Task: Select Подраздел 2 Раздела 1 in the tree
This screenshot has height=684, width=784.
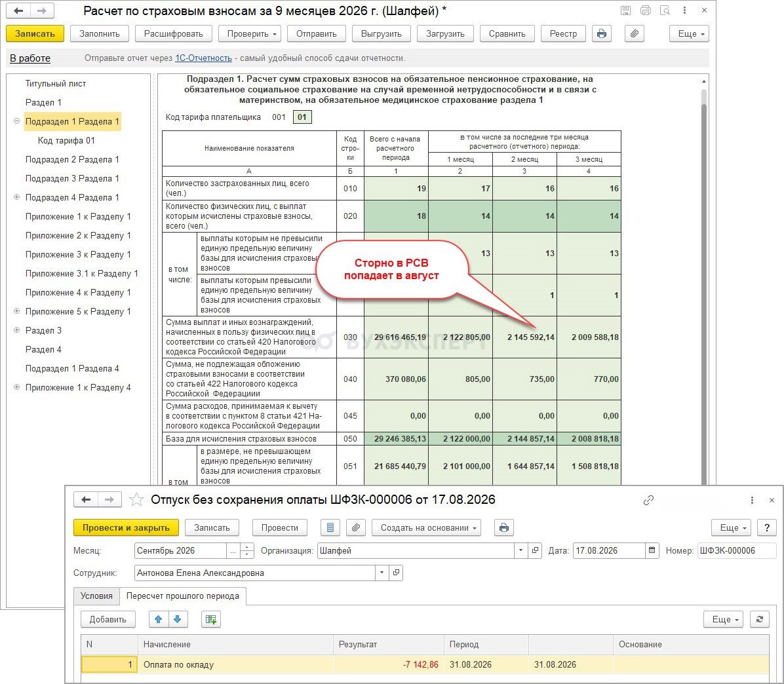Action: [x=72, y=159]
